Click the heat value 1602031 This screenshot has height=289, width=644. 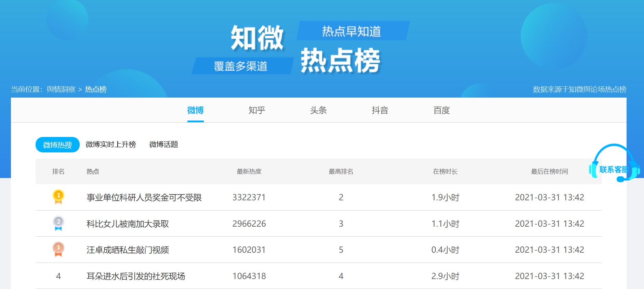249,250
